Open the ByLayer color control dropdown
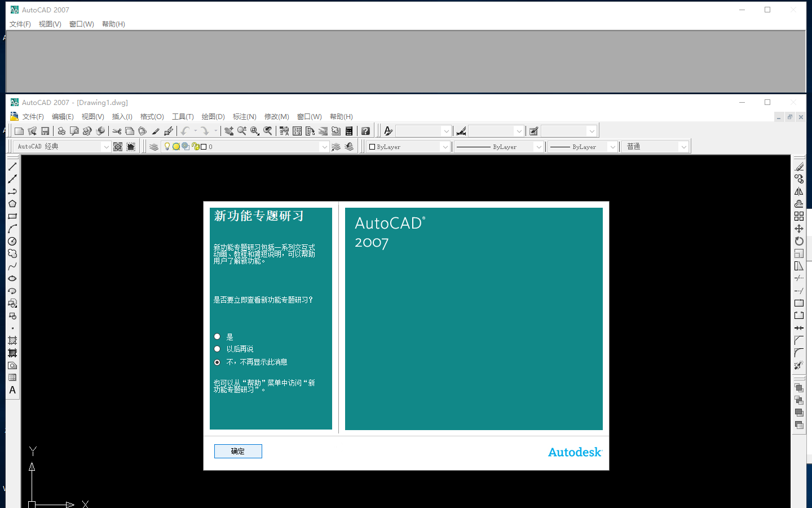The width and height of the screenshot is (812, 508). [445, 147]
